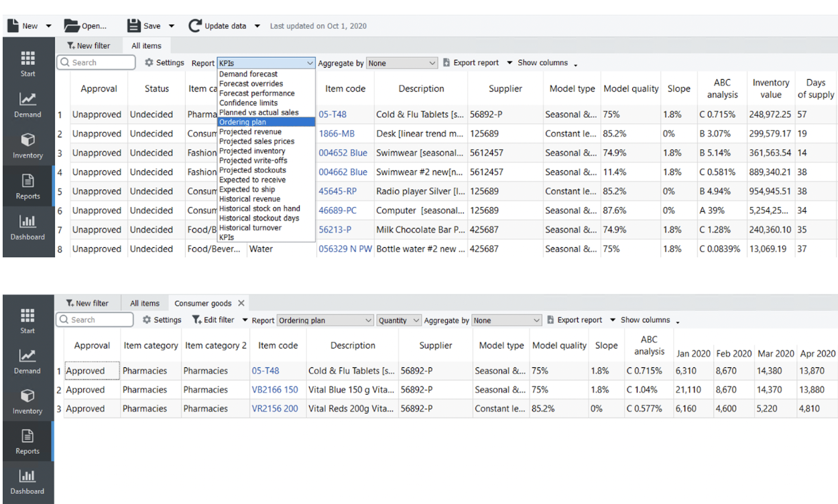Click the Update data refresh icon
The height and width of the screenshot is (504, 838).
(x=195, y=26)
